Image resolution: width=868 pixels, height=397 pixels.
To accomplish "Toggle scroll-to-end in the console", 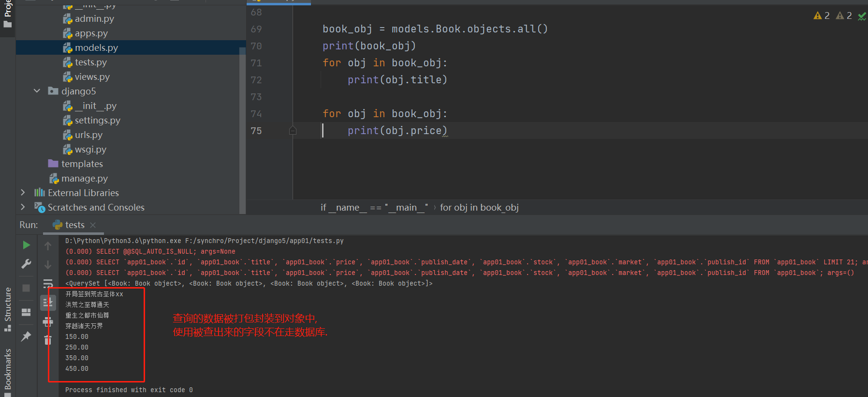I will pos(48,303).
